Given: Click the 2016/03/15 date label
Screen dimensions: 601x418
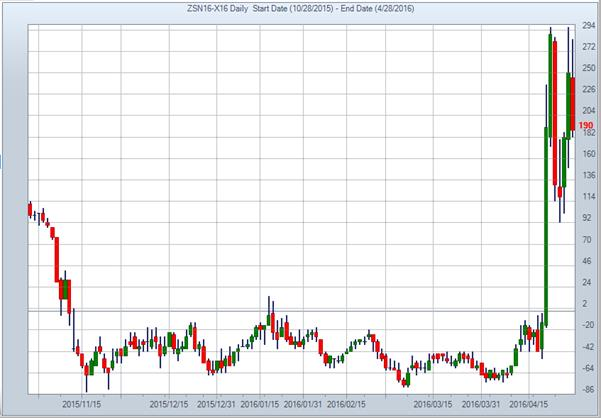Looking at the screenshot, I should click(x=433, y=404).
